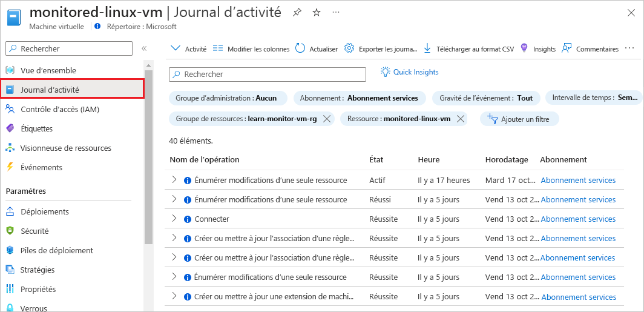Click the Insights lightbulb icon
This screenshot has width=644, height=312.
(524, 48)
